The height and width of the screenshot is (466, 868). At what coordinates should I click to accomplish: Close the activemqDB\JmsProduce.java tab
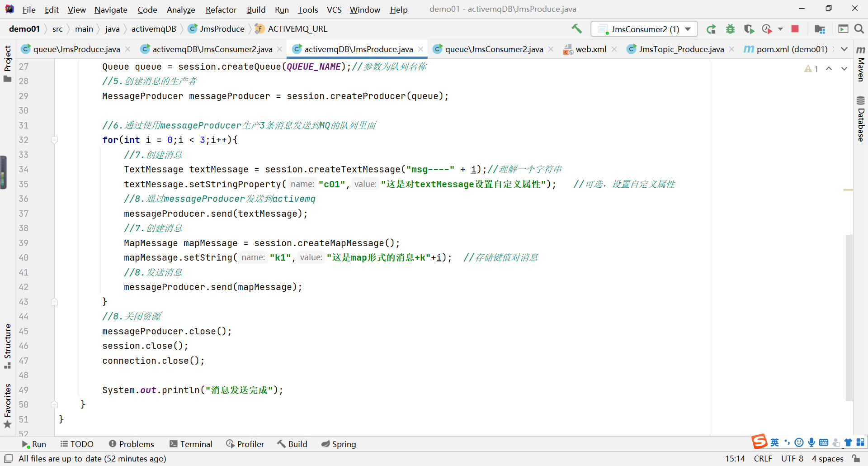click(x=420, y=49)
